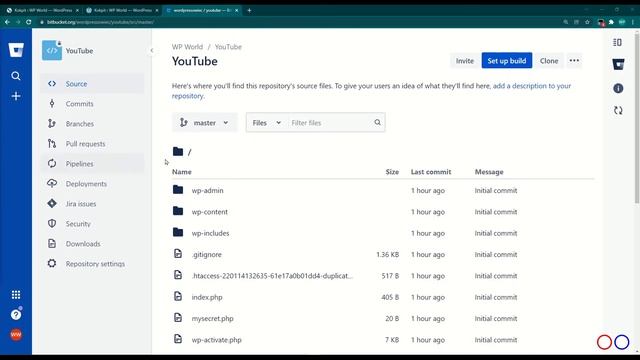Open the app switcher grid icon

coord(16,295)
